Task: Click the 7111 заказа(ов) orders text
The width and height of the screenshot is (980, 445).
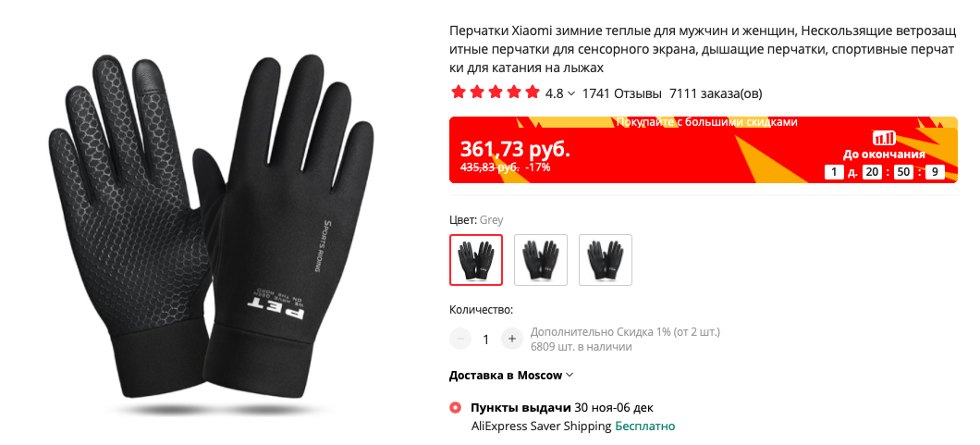Action: [x=716, y=93]
